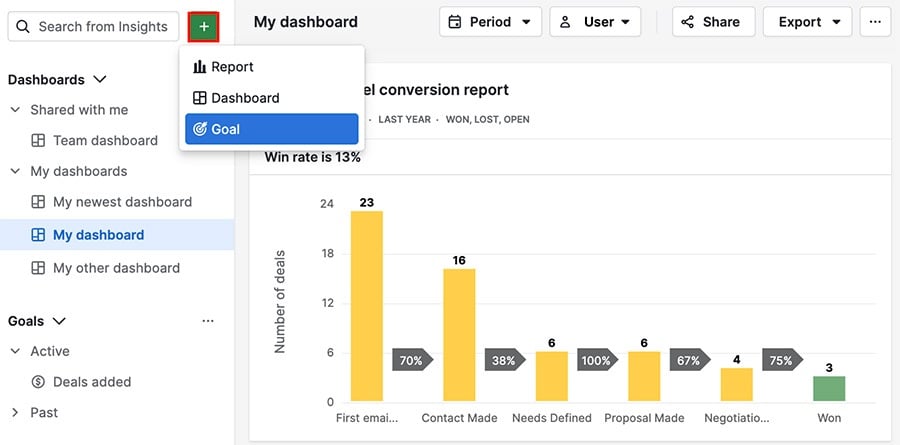This screenshot has width=900, height=445.
Task: Open the dashboard more options ellipsis
Action: click(x=875, y=22)
